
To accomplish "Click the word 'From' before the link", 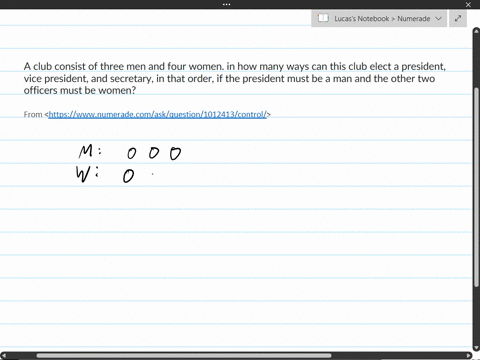I will tap(33, 114).
